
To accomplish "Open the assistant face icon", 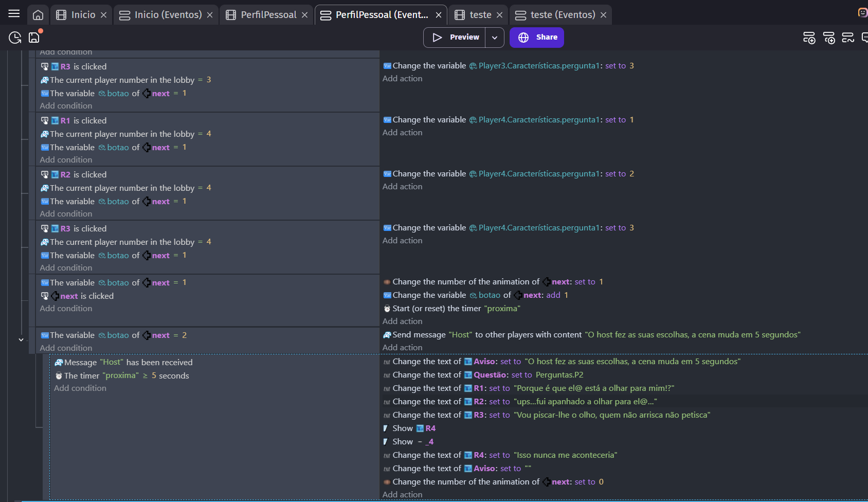I will [862, 13].
